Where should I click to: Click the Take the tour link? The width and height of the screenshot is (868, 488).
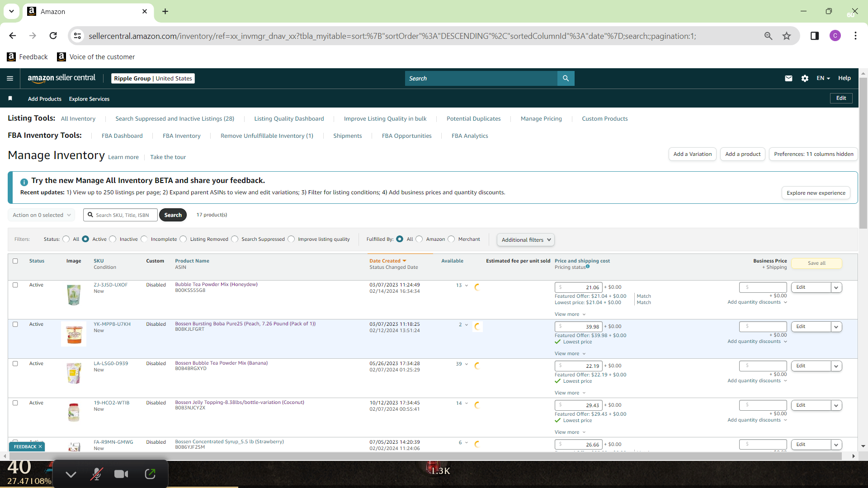(x=168, y=157)
